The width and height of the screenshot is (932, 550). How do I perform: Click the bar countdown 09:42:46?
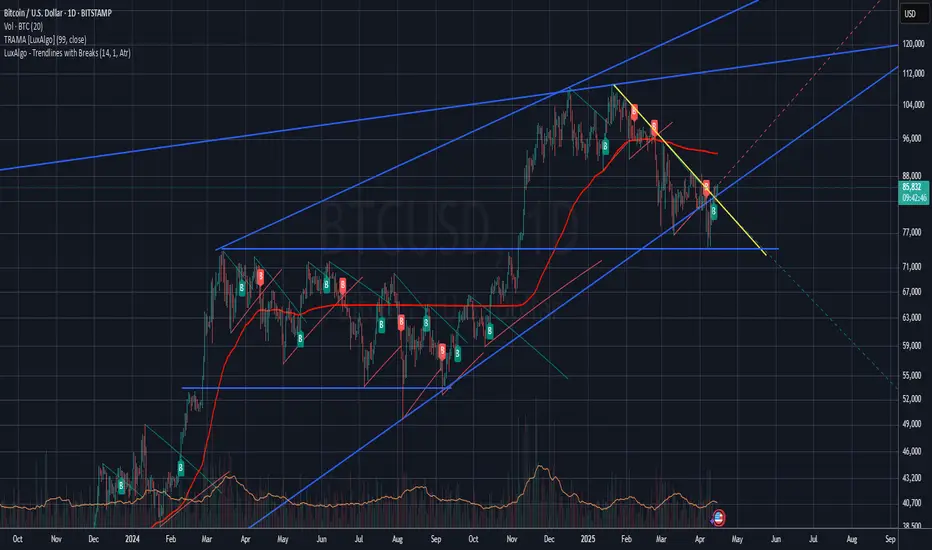click(x=914, y=198)
